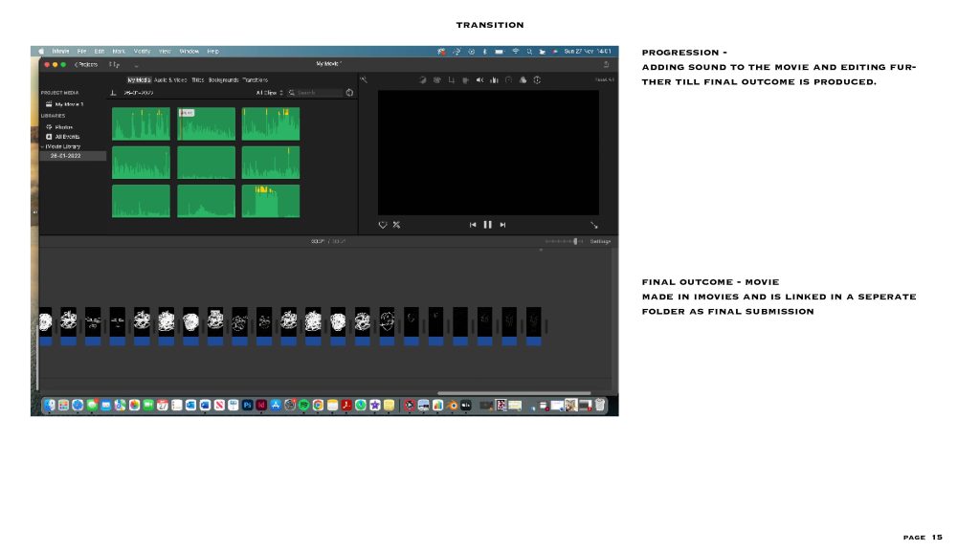Select the audio clip showing skimmer label
This screenshot has width=980, height=551.
coord(207,123)
